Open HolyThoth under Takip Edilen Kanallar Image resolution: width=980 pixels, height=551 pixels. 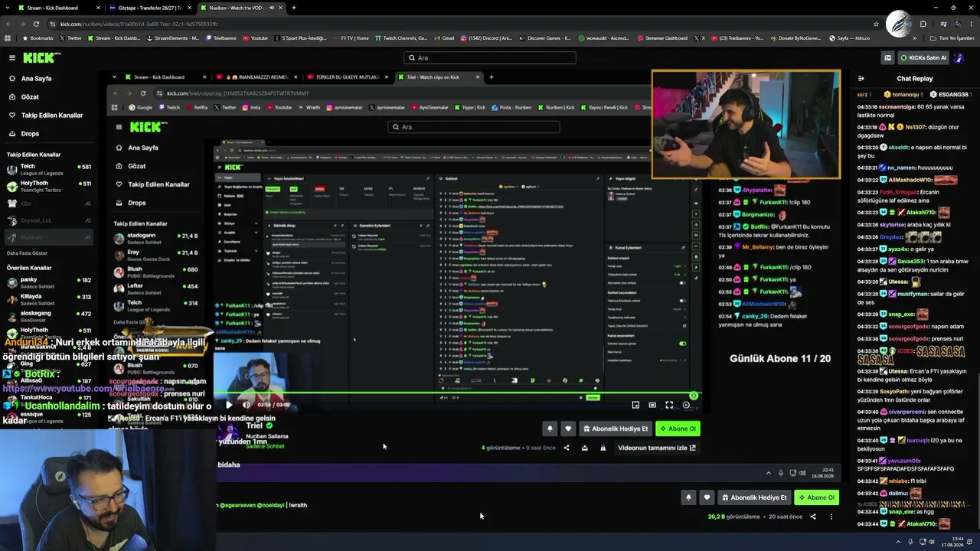pyautogui.click(x=47, y=186)
